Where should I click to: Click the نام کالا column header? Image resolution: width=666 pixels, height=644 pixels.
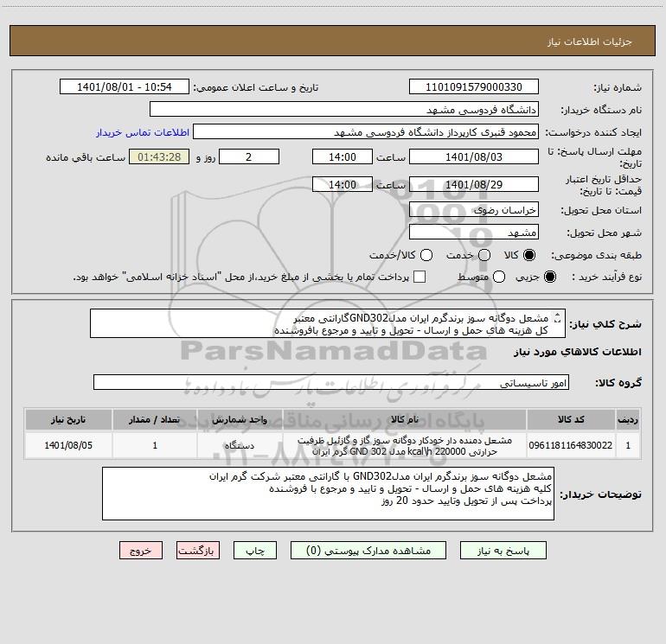click(x=405, y=419)
